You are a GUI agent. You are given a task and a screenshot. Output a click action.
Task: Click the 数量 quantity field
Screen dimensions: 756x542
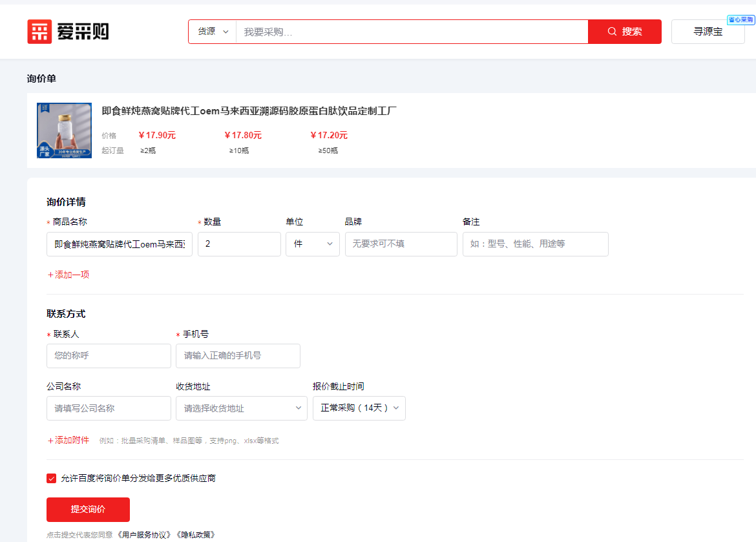239,244
